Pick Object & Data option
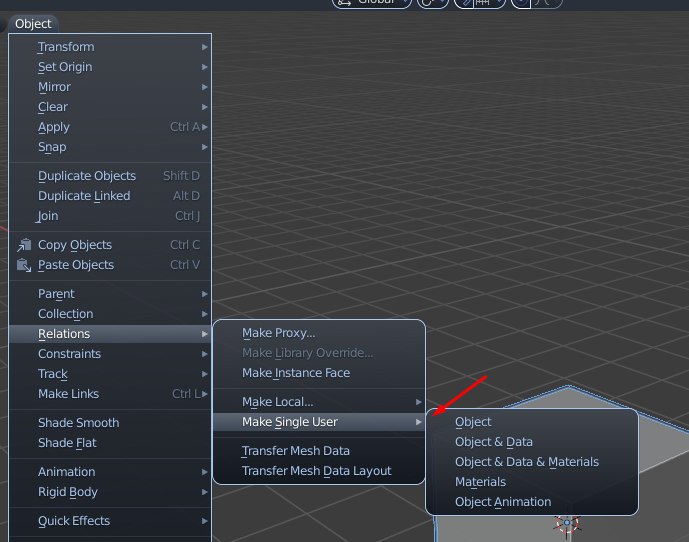Viewport: 689px width, 542px height. pyautogui.click(x=532, y=442)
